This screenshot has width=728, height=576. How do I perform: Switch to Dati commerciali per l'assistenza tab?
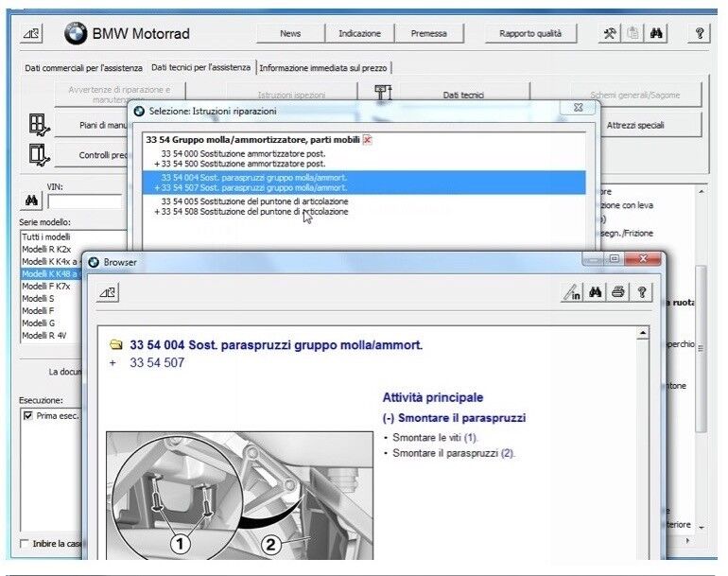[x=83, y=68]
